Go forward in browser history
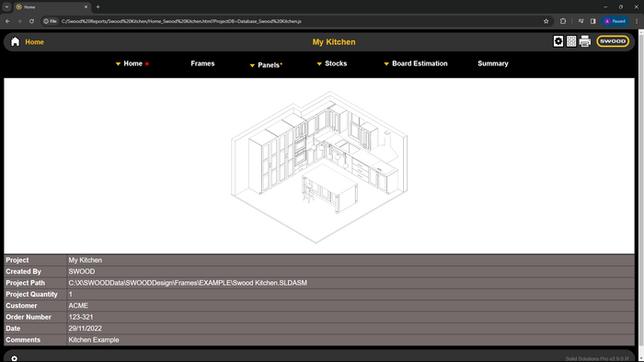 click(x=19, y=21)
